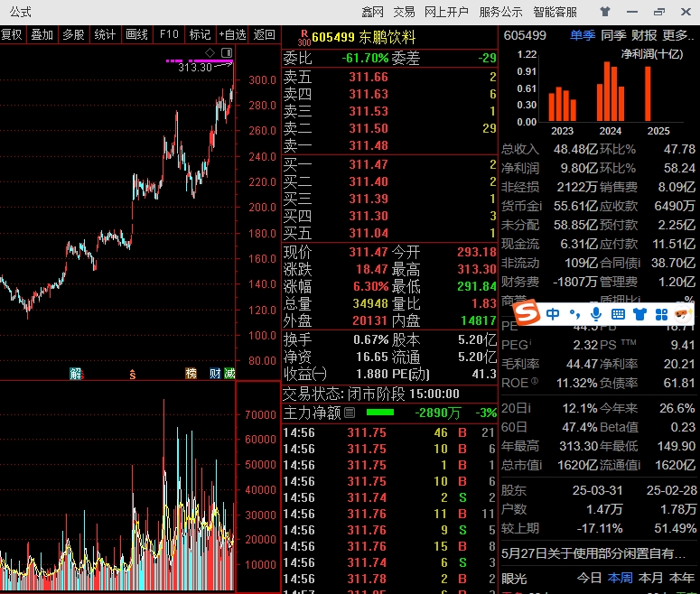Image resolution: width=700 pixels, height=594 pixels.
Task: Select the 本月 period tab
Action: pyautogui.click(x=651, y=578)
